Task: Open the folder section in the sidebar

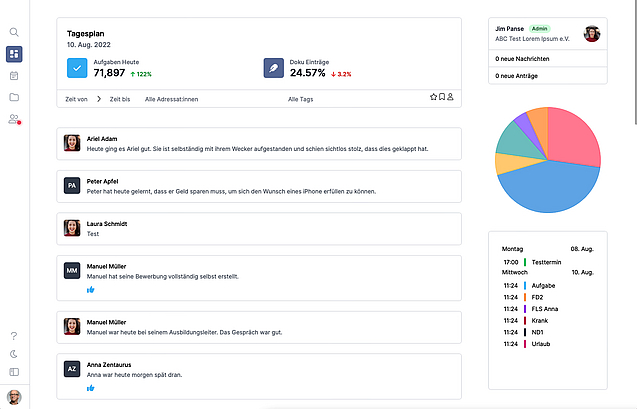Action: click(14, 98)
